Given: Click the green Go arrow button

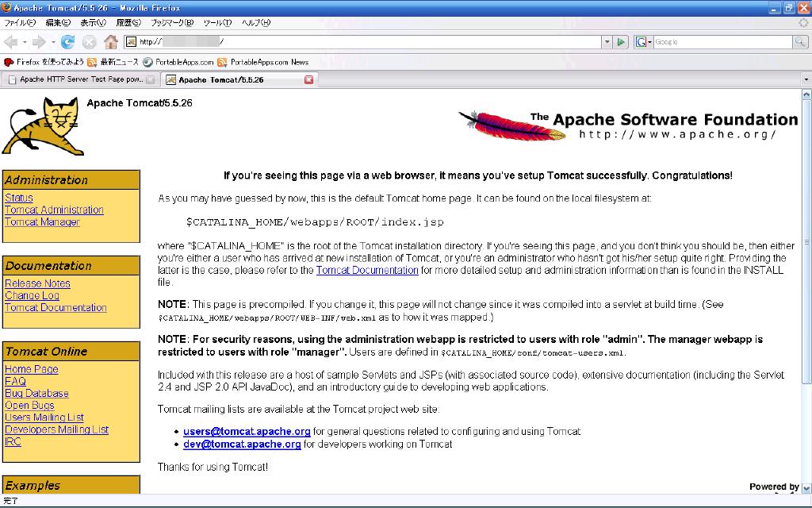Looking at the screenshot, I should tap(620, 42).
